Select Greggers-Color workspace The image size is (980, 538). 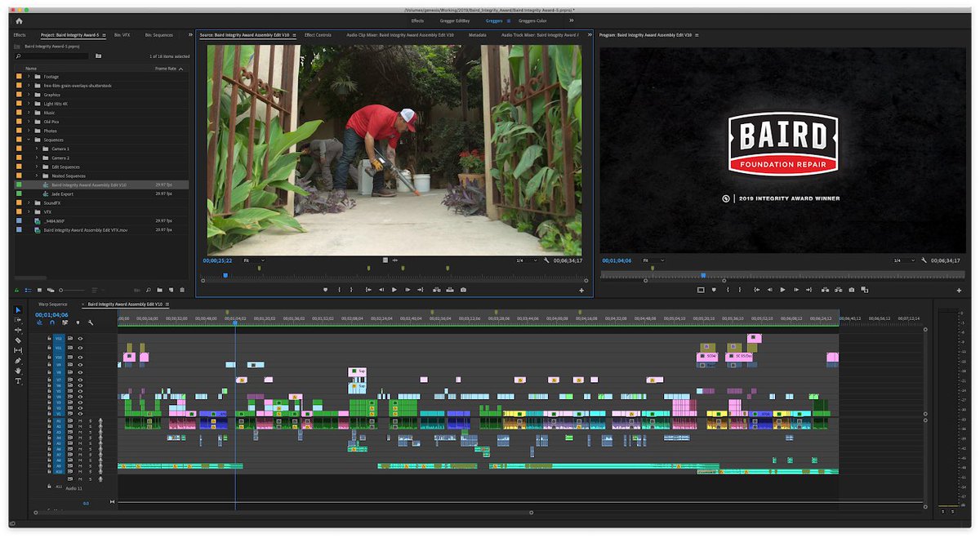532,20
